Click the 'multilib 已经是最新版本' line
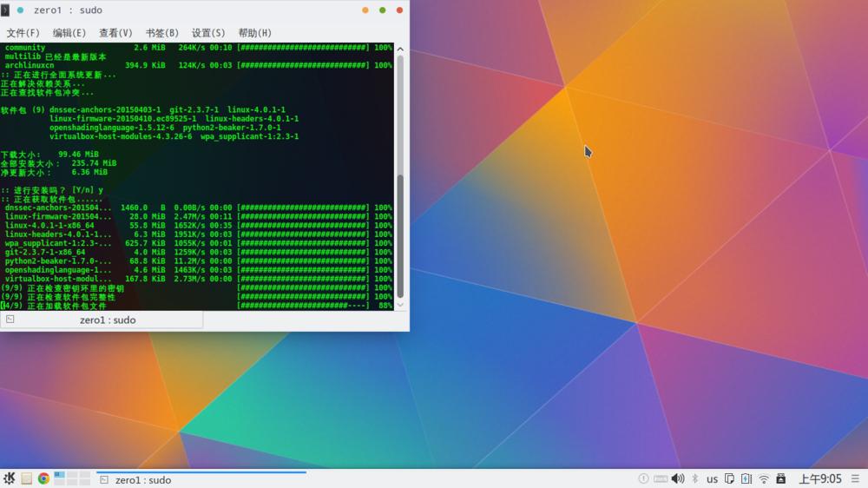Viewport: 868px width, 488px height. [x=56, y=56]
